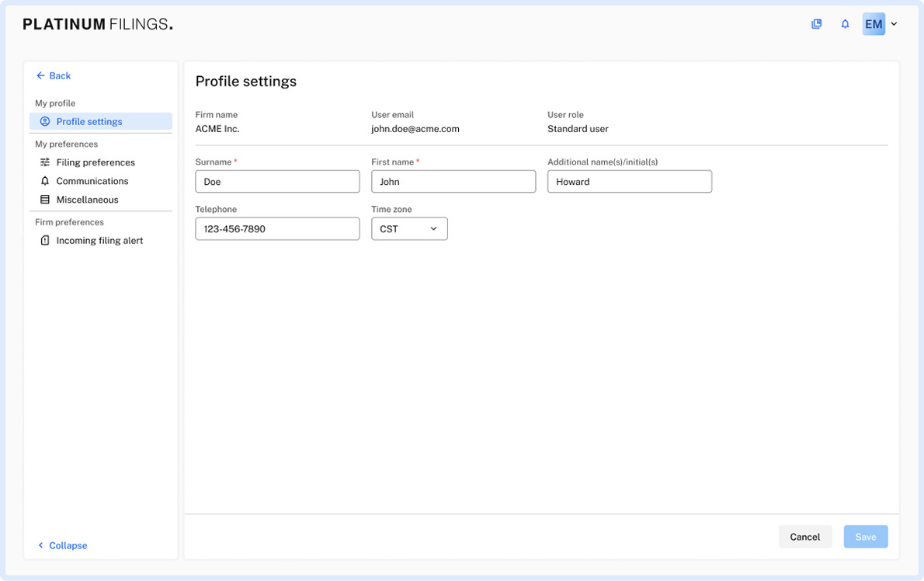The height and width of the screenshot is (581, 924).
Task: Select Profile settings in sidebar
Action: tap(101, 121)
